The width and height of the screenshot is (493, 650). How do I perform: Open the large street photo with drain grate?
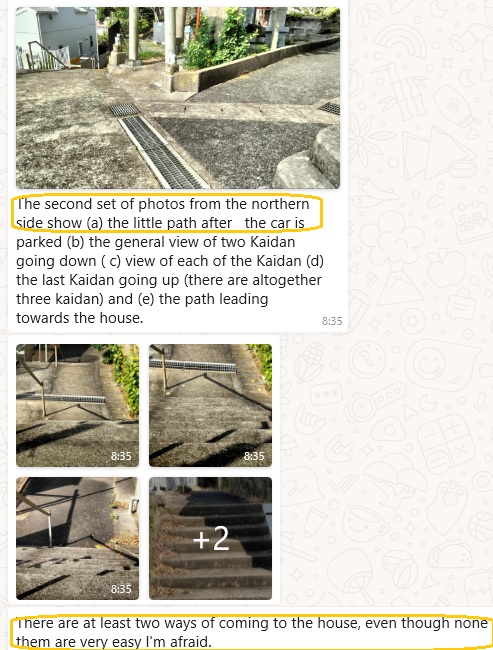pos(178,98)
